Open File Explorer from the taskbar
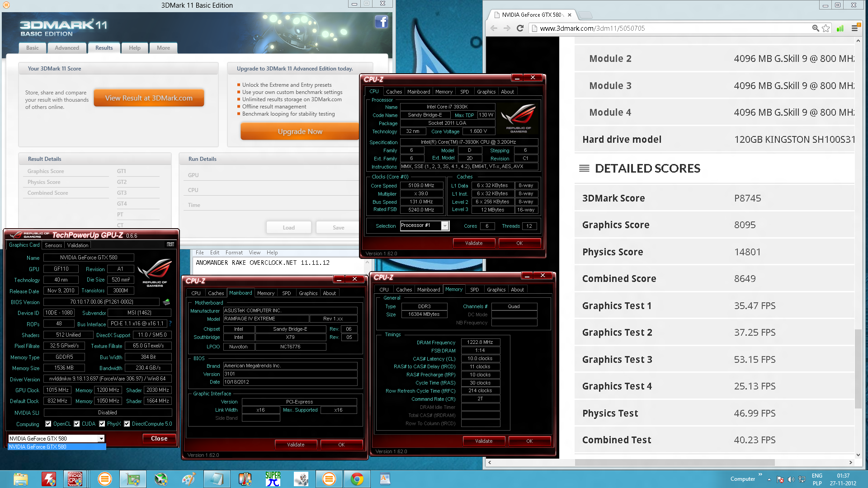Viewport: 868px width, 488px height. tap(21, 479)
